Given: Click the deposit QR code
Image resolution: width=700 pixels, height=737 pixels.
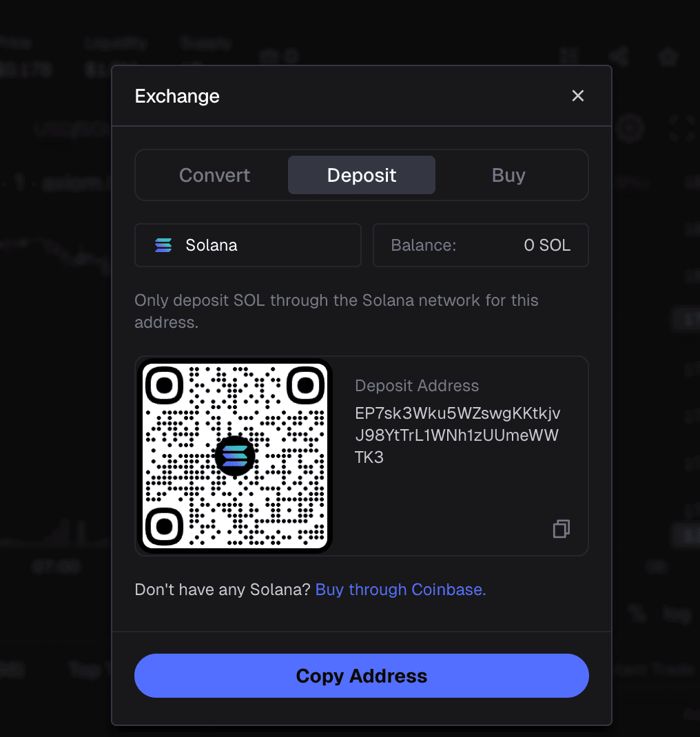Looking at the screenshot, I should pyautogui.click(x=234, y=456).
